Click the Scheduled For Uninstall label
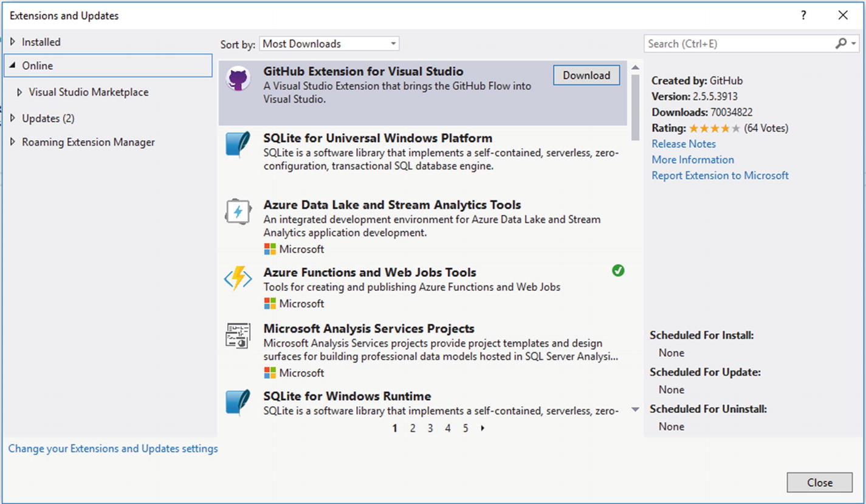Screen dimensions: 866x504 tap(708, 409)
